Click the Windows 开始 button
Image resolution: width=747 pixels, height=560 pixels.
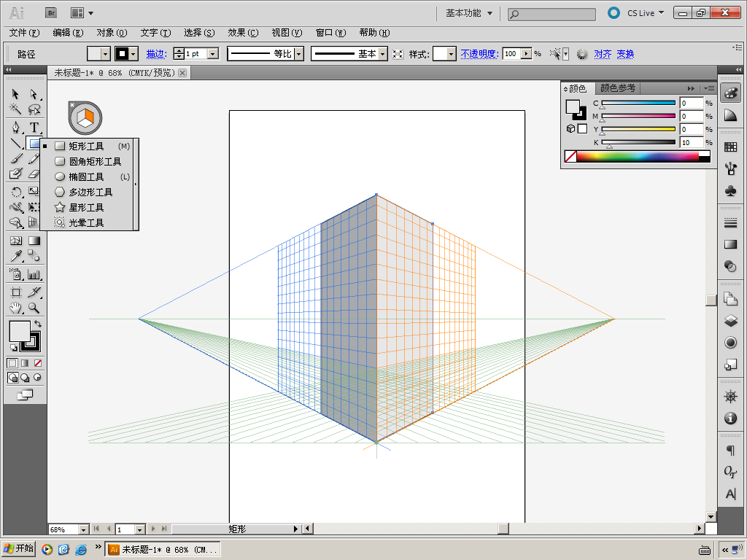pyautogui.click(x=18, y=549)
